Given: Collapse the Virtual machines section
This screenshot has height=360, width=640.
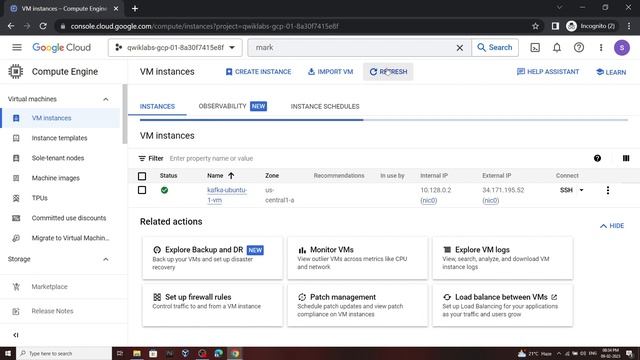Looking at the screenshot, I should coord(105,99).
